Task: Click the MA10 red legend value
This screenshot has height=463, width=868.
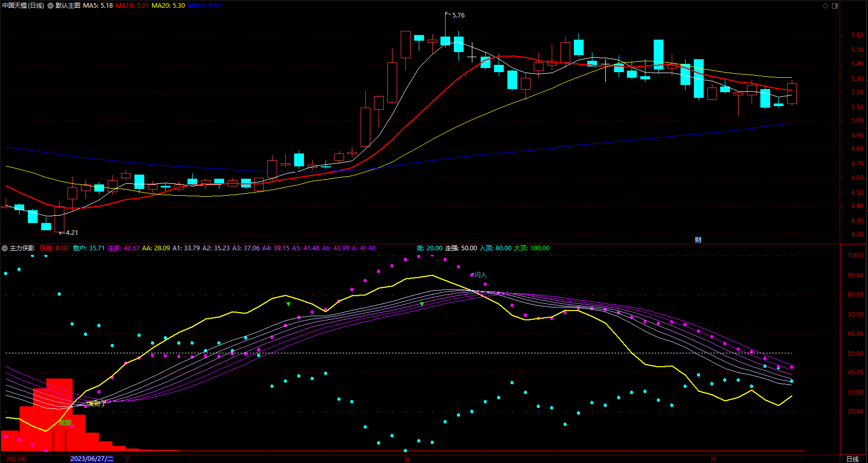Action: (x=132, y=6)
